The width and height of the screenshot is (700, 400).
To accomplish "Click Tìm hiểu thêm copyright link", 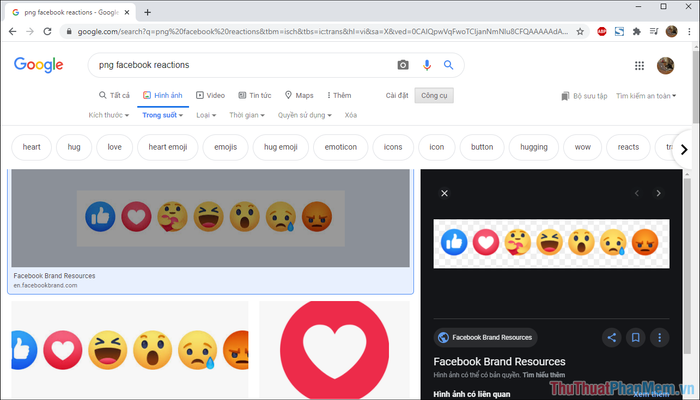I will [544, 375].
